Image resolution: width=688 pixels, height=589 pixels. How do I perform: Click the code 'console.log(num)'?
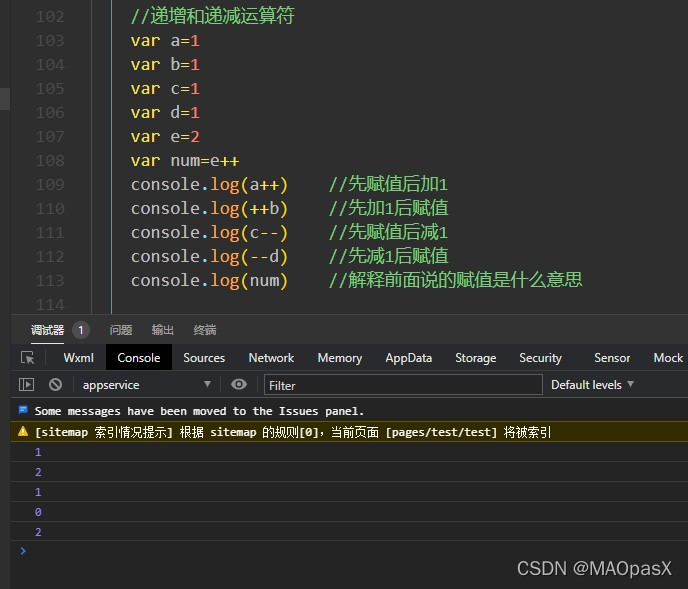pos(209,280)
